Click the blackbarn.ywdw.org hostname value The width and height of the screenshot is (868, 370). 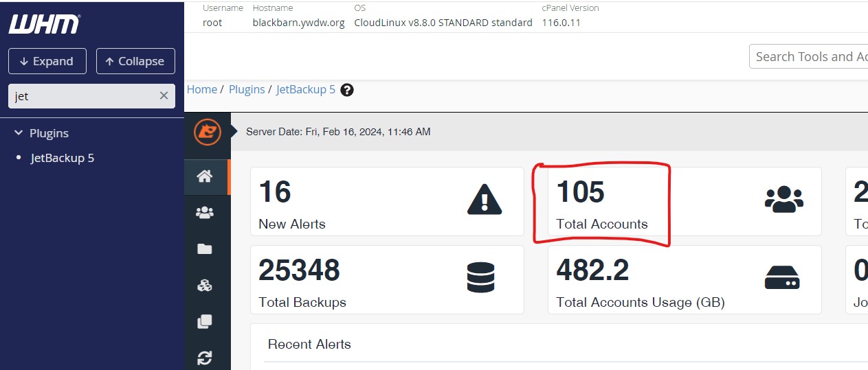[x=299, y=22]
